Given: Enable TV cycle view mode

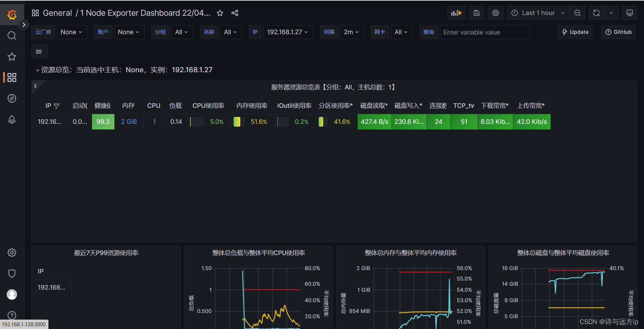Looking at the screenshot, I should tap(630, 13).
